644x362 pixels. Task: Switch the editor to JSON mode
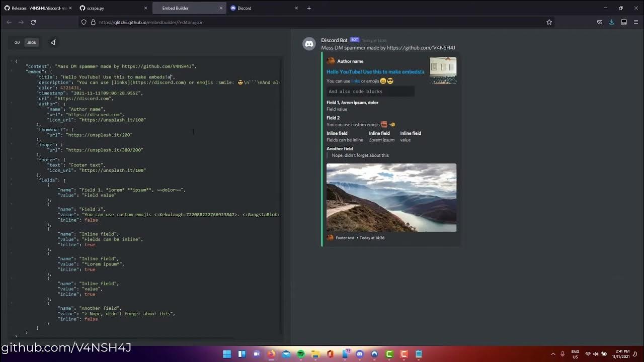pyautogui.click(x=32, y=43)
